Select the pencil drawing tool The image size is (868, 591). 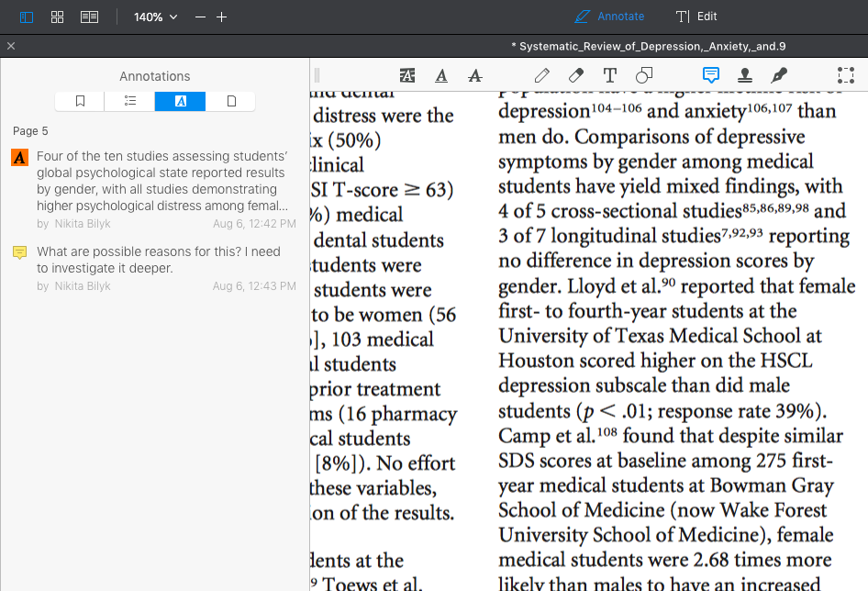click(542, 75)
